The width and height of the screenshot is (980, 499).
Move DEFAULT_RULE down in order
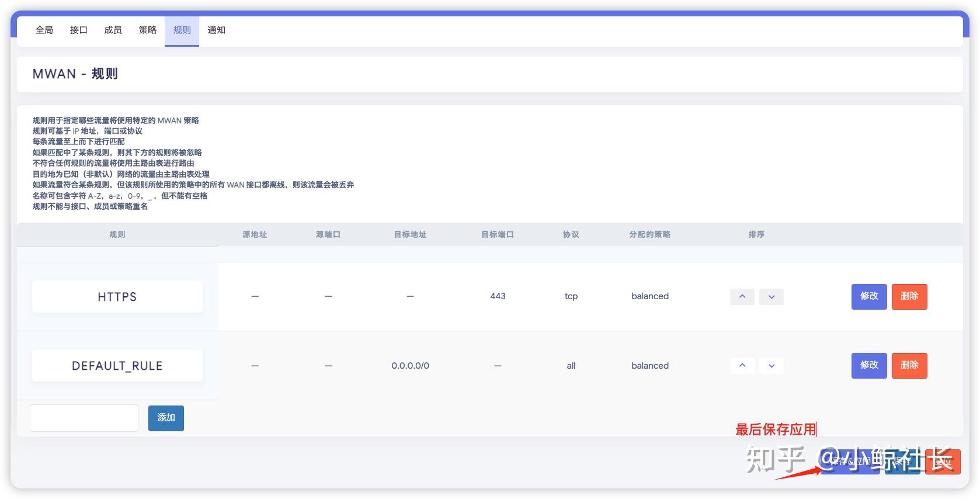pyautogui.click(x=772, y=366)
